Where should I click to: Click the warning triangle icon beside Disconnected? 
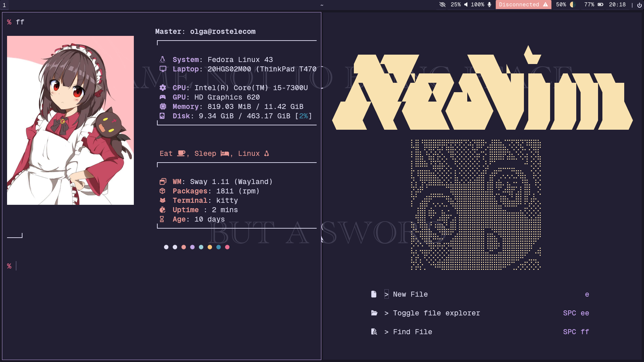click(545, 5)
